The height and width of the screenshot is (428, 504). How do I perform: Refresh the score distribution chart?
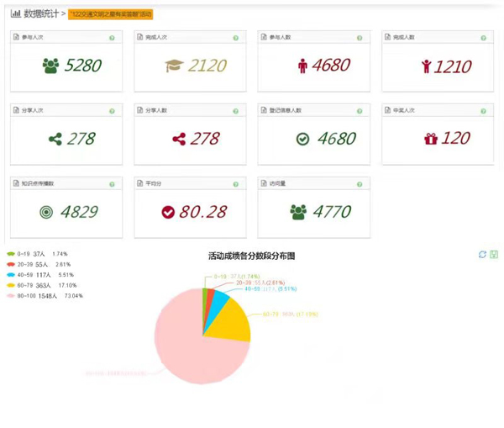tap(482, 254)
